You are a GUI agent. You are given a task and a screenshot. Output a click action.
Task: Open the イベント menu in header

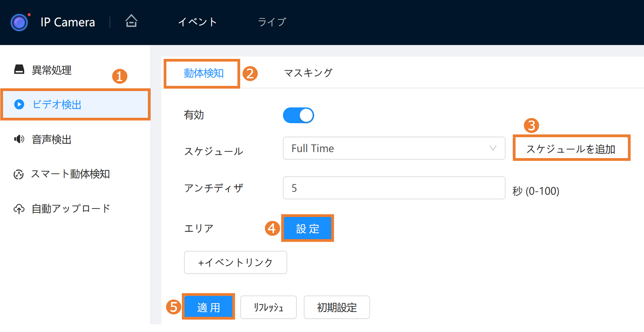[x=197, y=22]
